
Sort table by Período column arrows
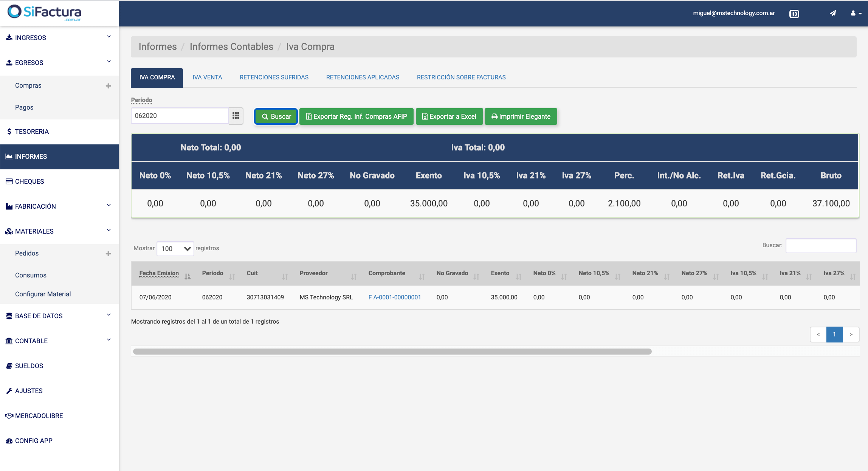click(232, 277)
